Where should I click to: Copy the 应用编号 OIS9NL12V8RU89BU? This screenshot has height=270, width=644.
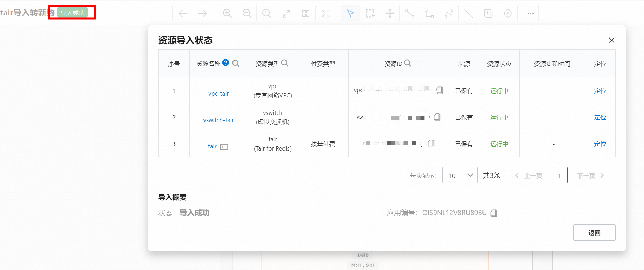point(494,213)
